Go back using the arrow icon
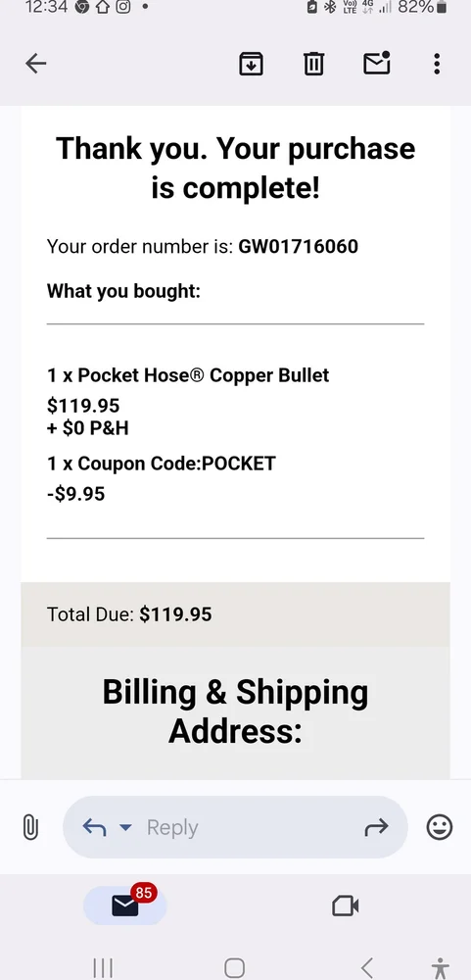Image resolution: width=471 pixels, height=980 pixels. point(35,63)
